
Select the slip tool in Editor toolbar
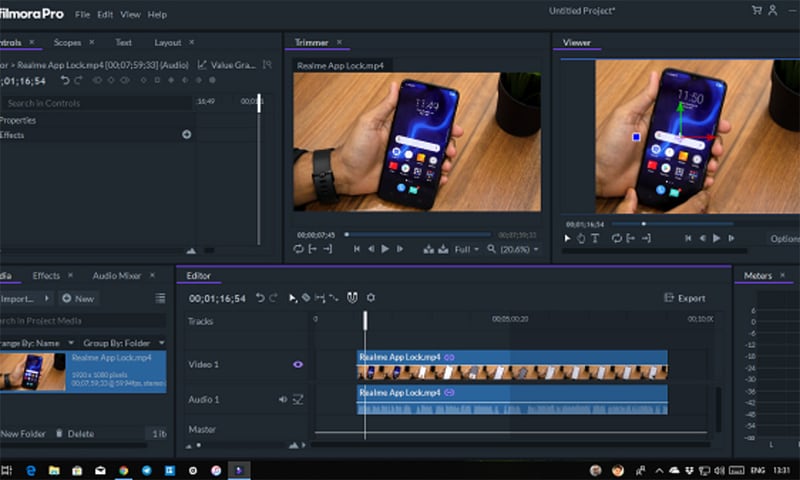[x=320, y=297]
